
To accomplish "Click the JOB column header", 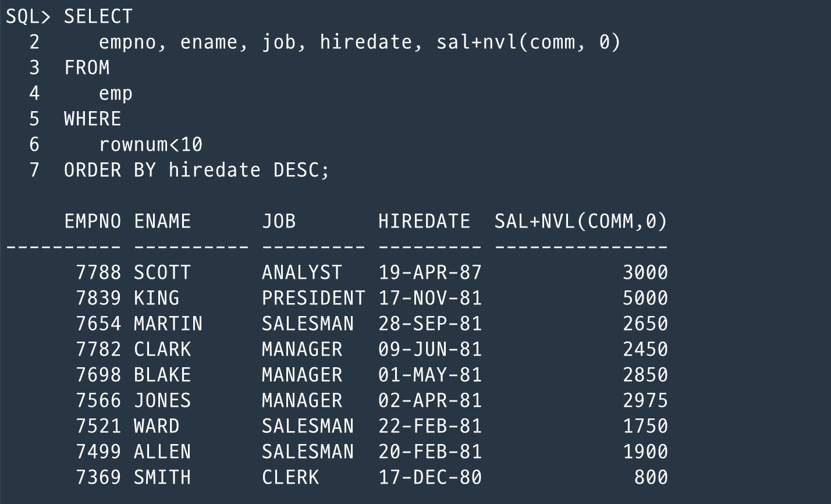I will 279,221.
